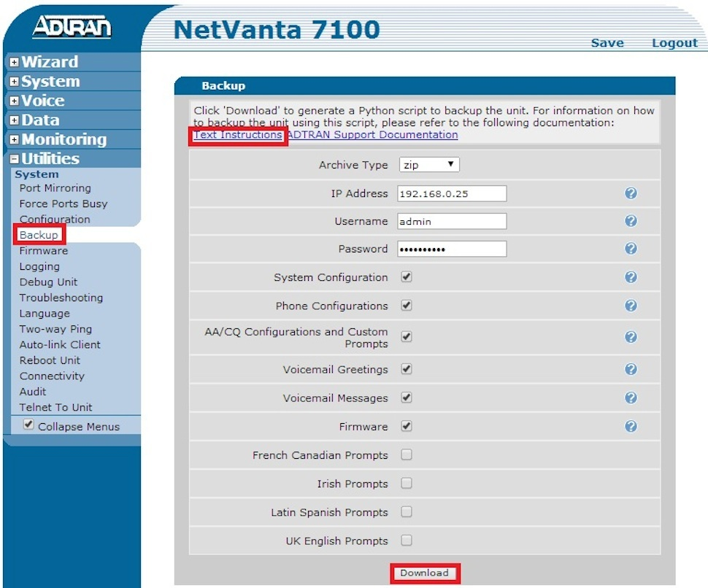Toggle AA/CQ Configurations and Custom Prompts checkbox
This screenshot has height=588, width=708.
pos(407,336)
